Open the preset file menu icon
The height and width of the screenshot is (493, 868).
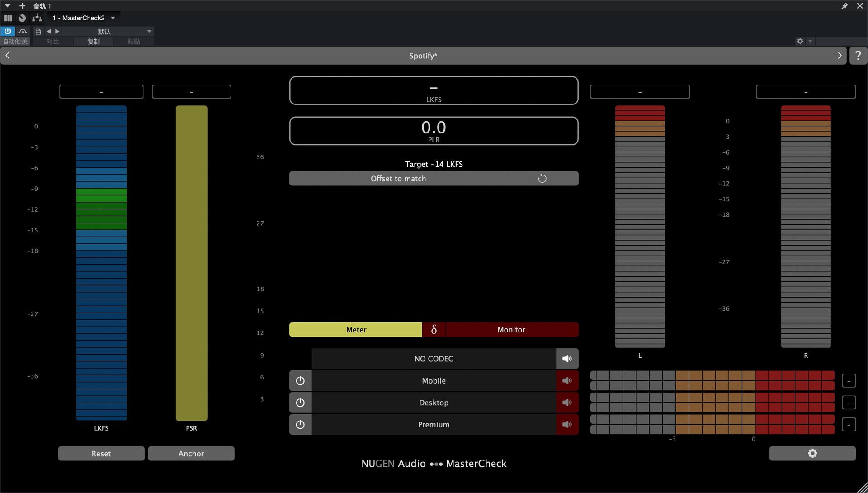38,32
